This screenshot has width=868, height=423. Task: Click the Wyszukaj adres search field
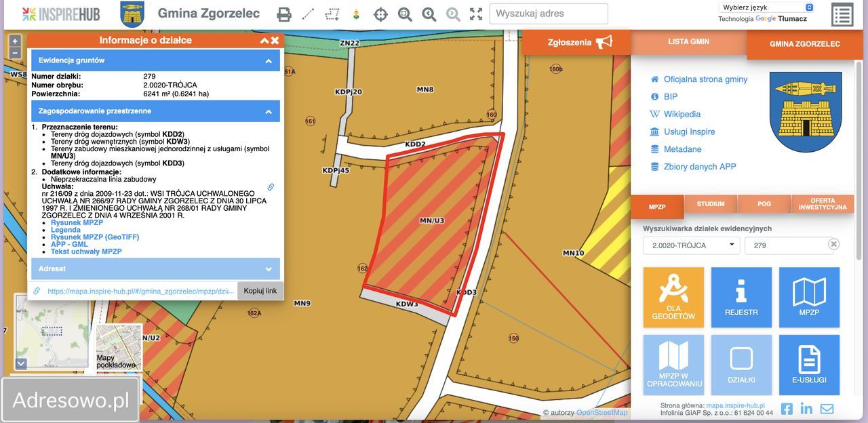[x=549, y=14]
